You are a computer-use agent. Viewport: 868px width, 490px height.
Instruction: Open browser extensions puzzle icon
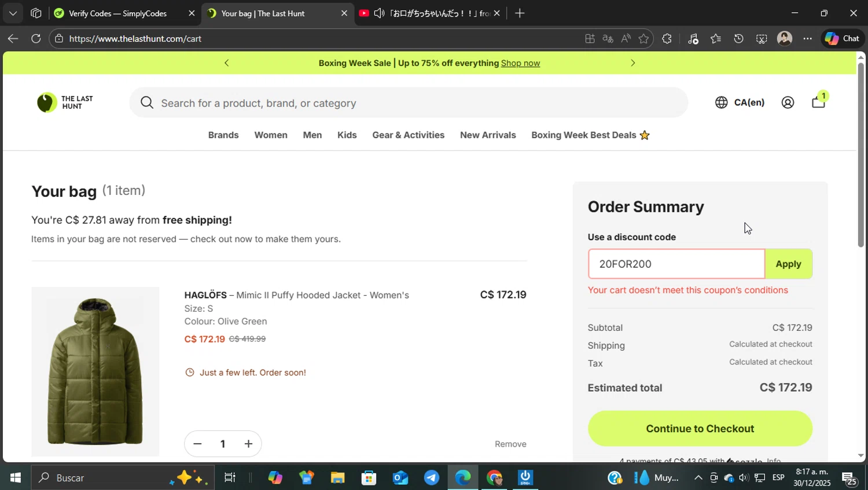pyautogui.click(x=667, y=39)
